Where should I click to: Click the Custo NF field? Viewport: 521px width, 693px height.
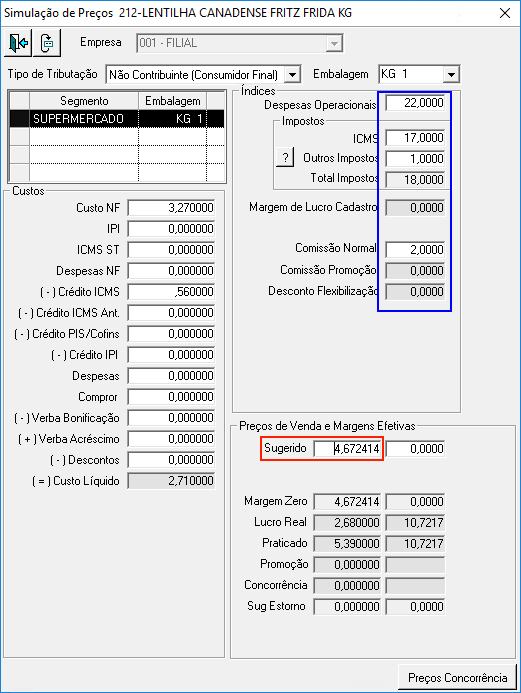click(x=171, y=208)
